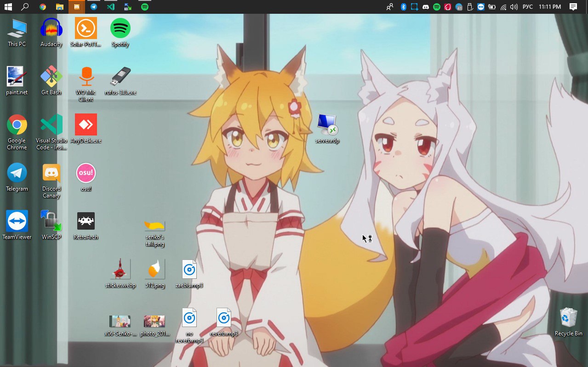Open the Windows Start menu
This screenshot has height=367, width=588.
point(8,7)
